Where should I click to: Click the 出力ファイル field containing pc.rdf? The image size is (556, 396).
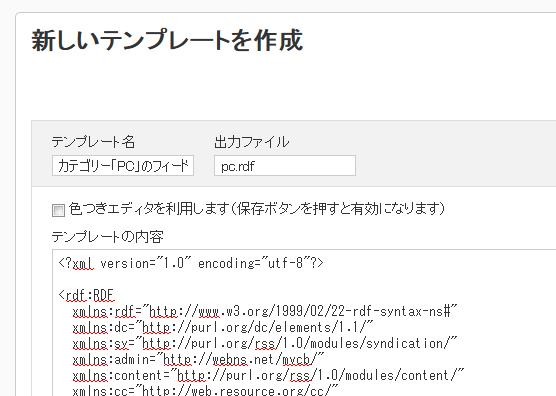pyautogui.click(x=285, y=165)
